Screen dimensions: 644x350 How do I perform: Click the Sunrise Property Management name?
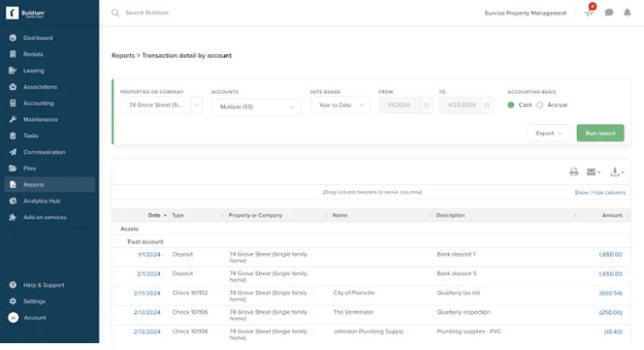[x=525, y=13]
